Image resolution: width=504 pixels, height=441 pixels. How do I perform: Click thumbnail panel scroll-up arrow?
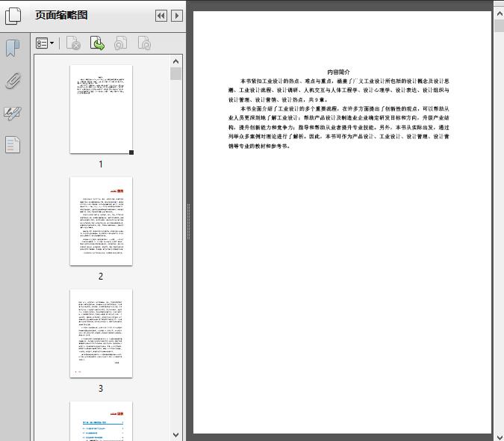coord(176,61)
